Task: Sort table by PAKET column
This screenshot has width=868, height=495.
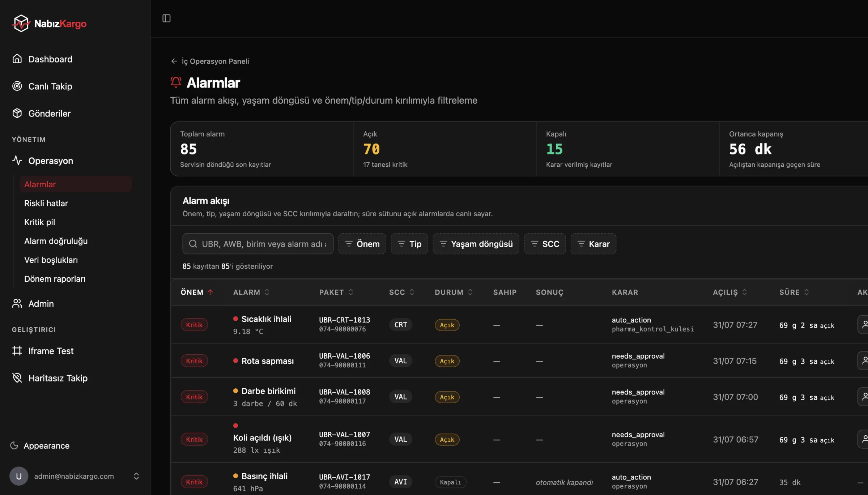Action: coord(336,292)
